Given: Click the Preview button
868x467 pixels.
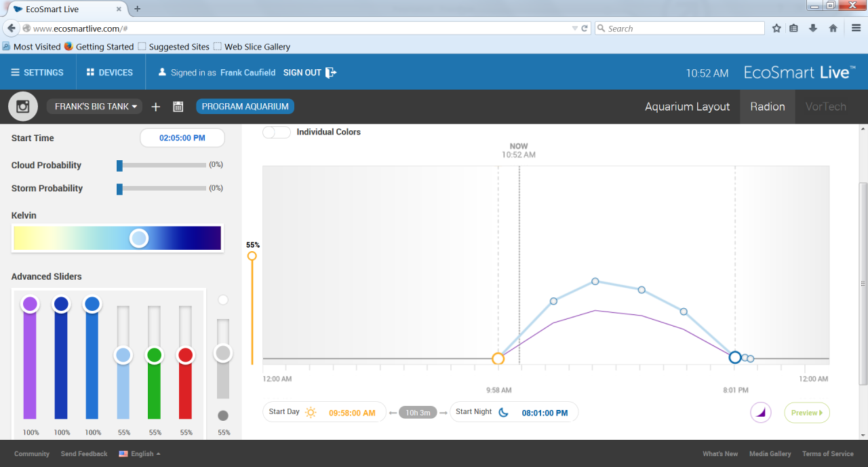Looking at the screenshot, I should (x=807, y=413).
